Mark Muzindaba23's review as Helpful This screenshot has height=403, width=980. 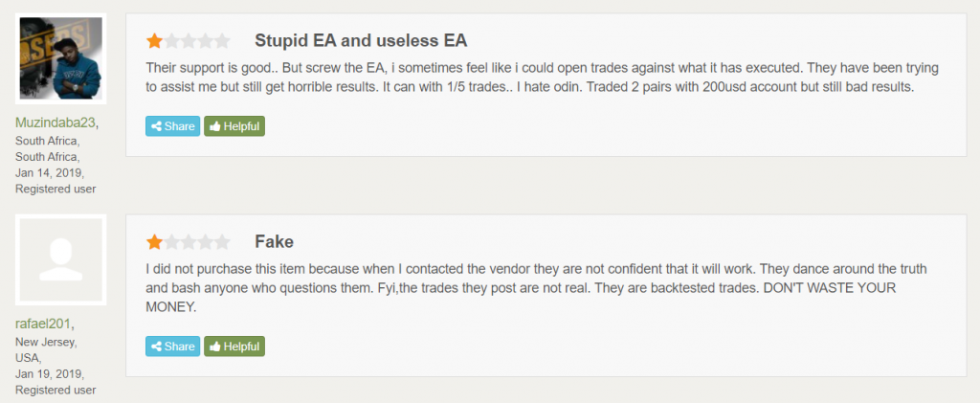pos(234,125)
